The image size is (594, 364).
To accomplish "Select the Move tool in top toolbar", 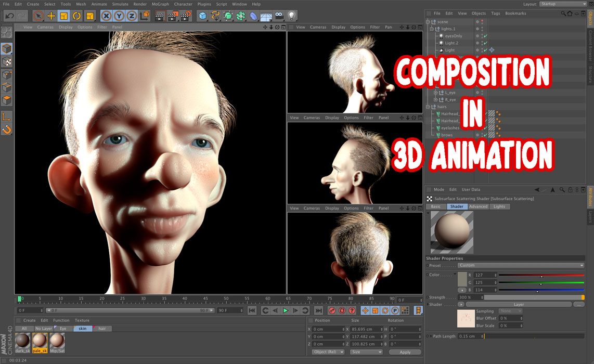I will click(x=51, y=16).
